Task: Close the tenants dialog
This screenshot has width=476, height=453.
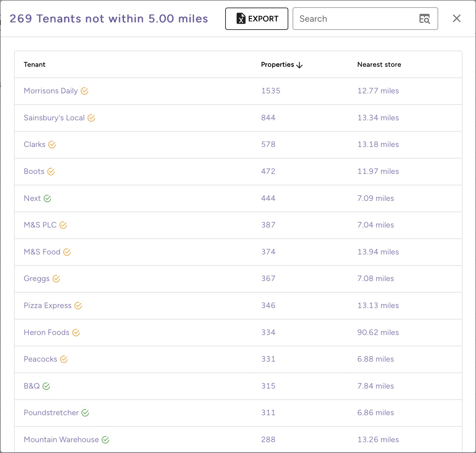Action: click(457, 18)
